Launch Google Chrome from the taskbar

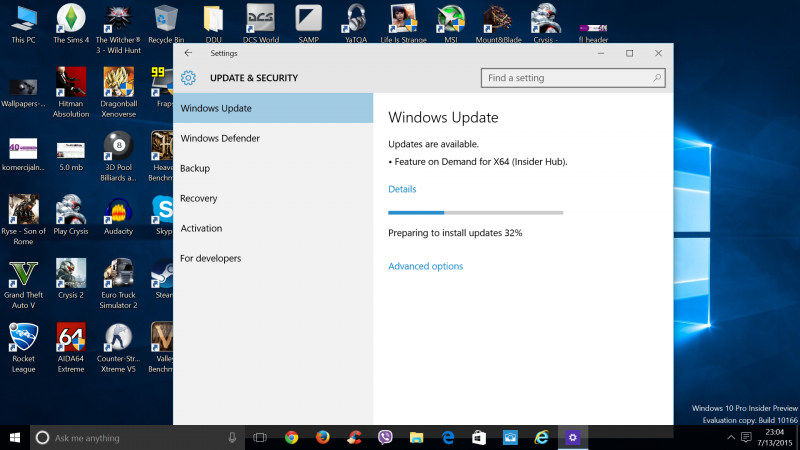coord(291,438)
